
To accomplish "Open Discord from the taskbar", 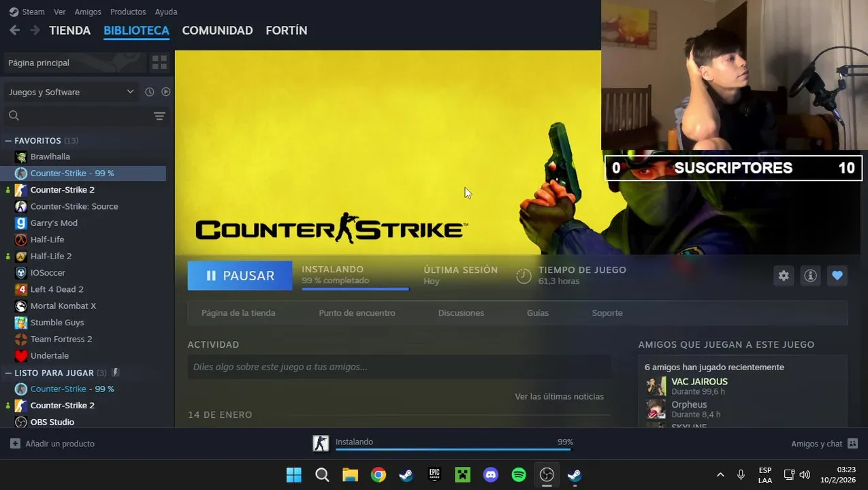I will pyautogui.click(x=491, y=475).
